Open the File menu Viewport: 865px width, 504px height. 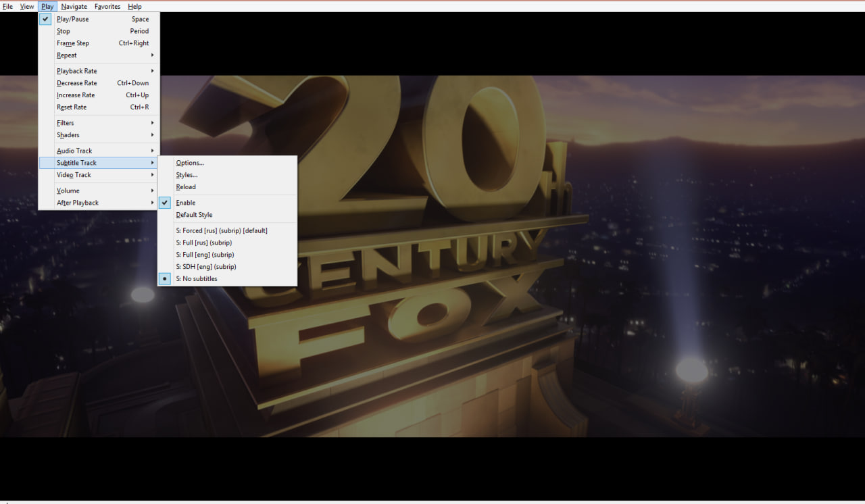7,6
